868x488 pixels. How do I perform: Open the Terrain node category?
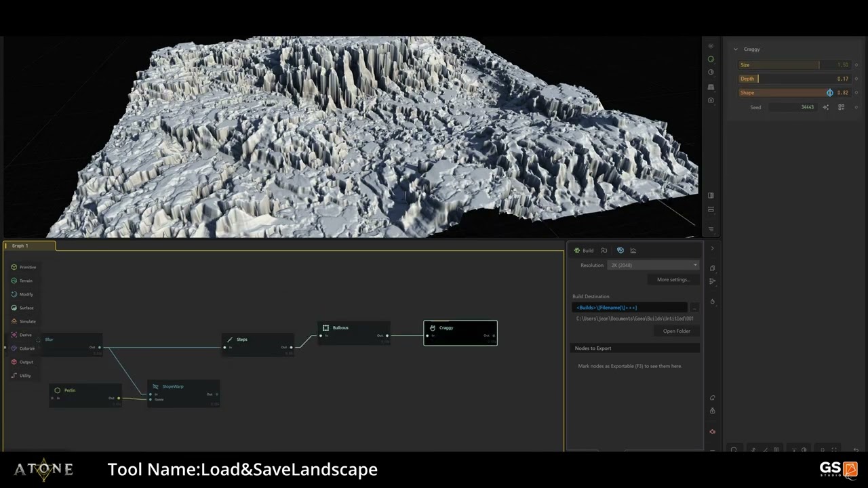22,281
